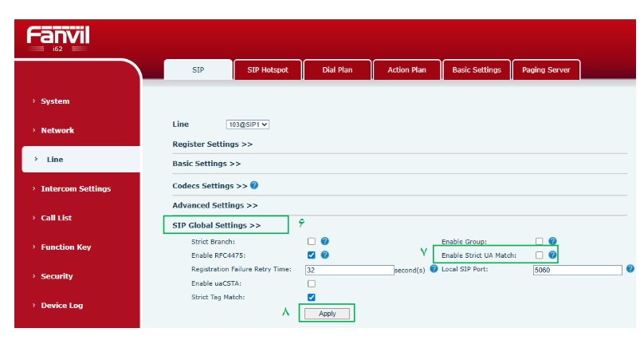Toggle the Enable uaCSTA checkbox
The height and width of the screenshot is (344, 644).
coord(312,283)
